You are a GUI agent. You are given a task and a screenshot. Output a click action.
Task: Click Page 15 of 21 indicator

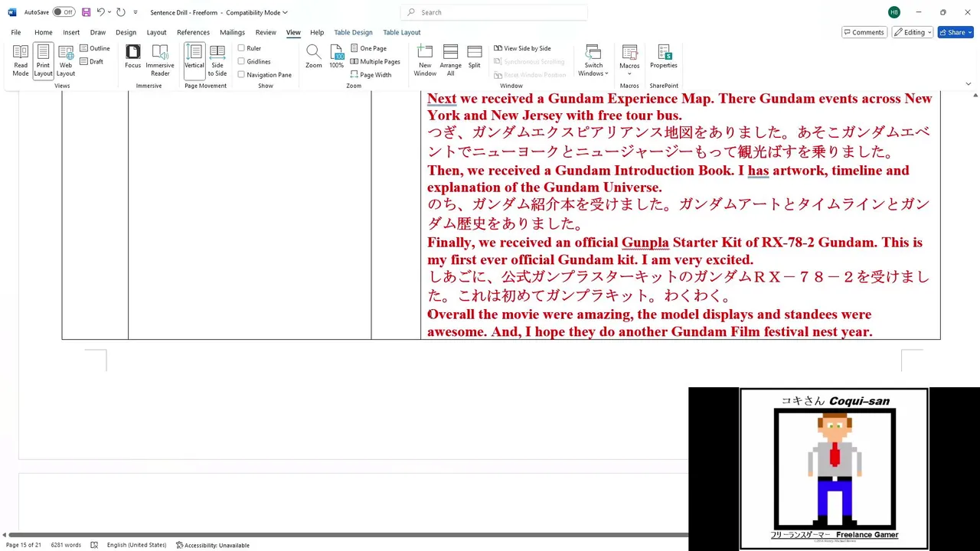(24, 545)
